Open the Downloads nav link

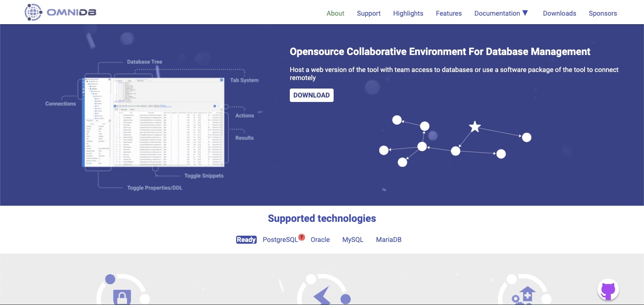pyautogui.click(x=559, y=13)
